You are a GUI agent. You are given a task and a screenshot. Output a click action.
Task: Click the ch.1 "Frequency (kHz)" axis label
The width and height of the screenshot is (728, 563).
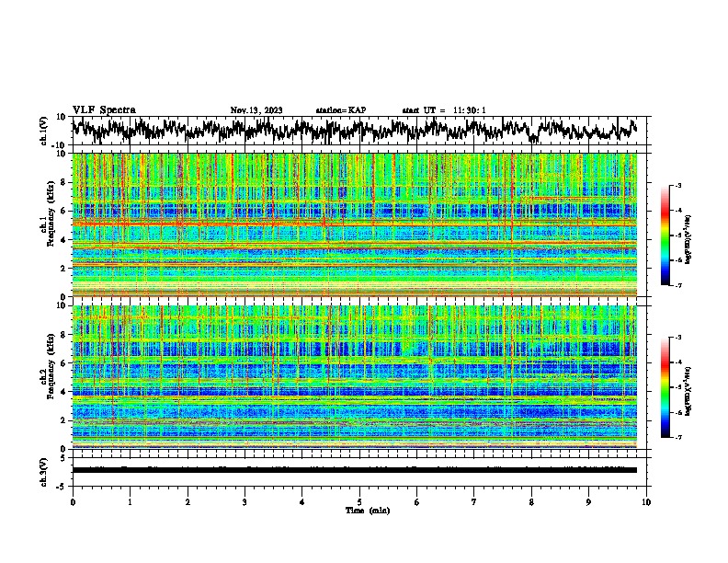(51, 214)
